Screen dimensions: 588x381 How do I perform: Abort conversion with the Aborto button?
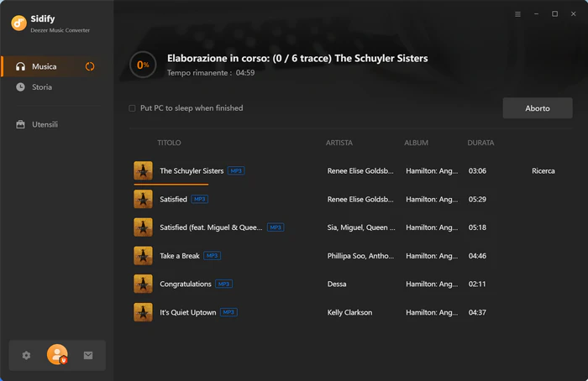(x=538, y=108)
